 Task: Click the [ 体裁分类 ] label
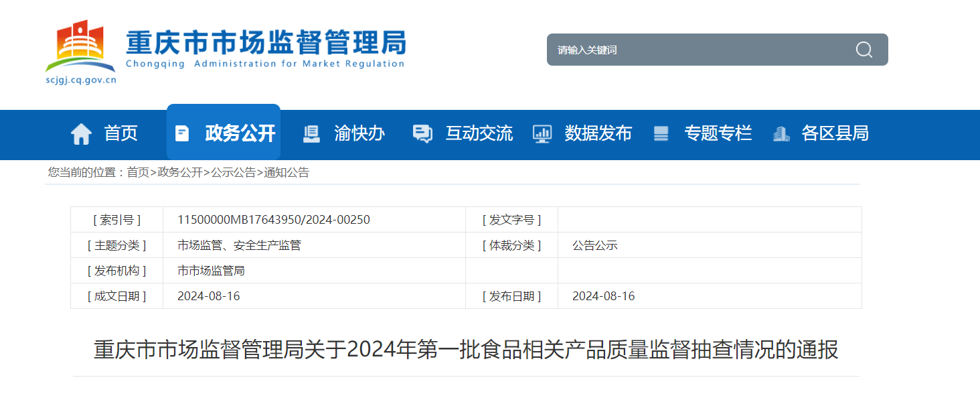point(511,245)
